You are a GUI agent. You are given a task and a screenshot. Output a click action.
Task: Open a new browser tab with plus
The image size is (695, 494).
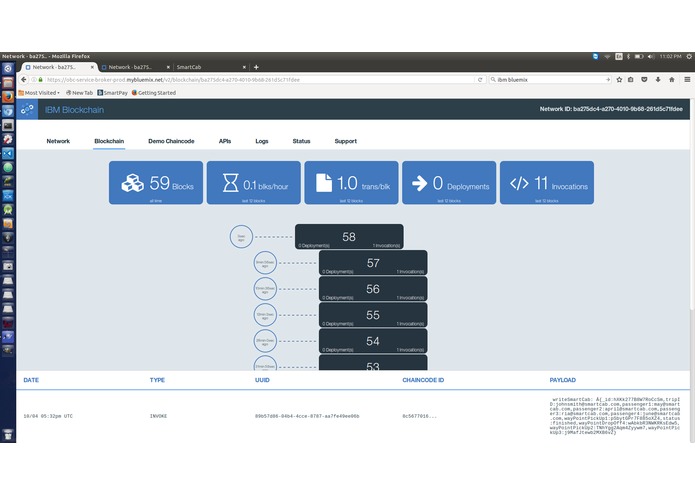pos(256,67)
